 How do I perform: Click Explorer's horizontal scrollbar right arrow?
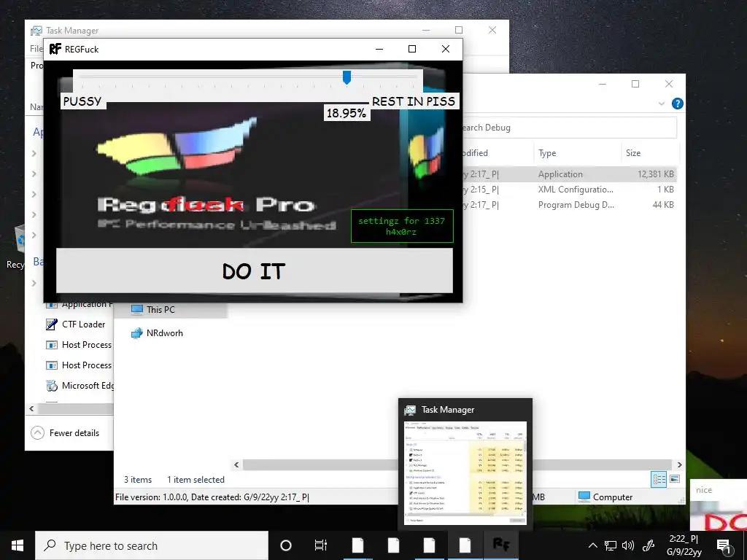pyautogui.click(x=680, y=464)
